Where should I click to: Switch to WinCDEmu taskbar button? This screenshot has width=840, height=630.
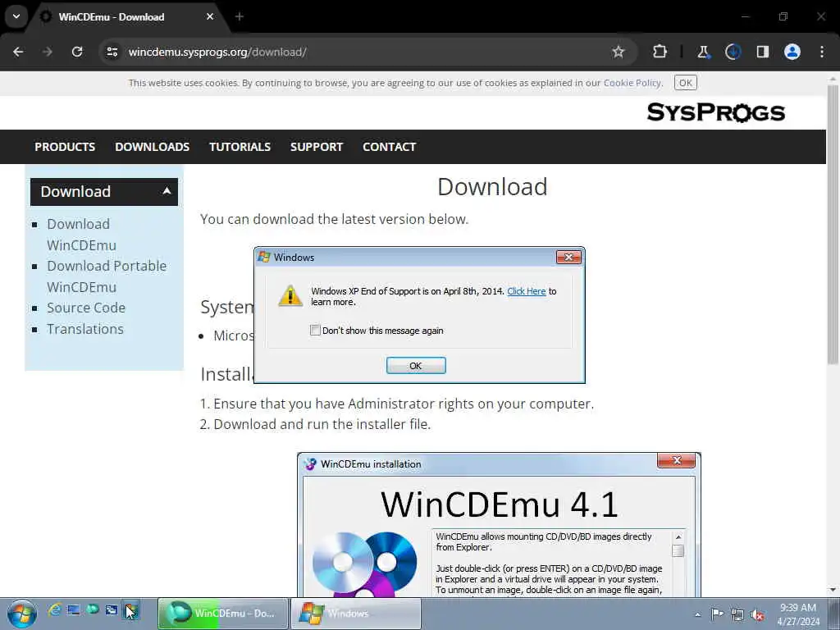(x=223, y=614)
